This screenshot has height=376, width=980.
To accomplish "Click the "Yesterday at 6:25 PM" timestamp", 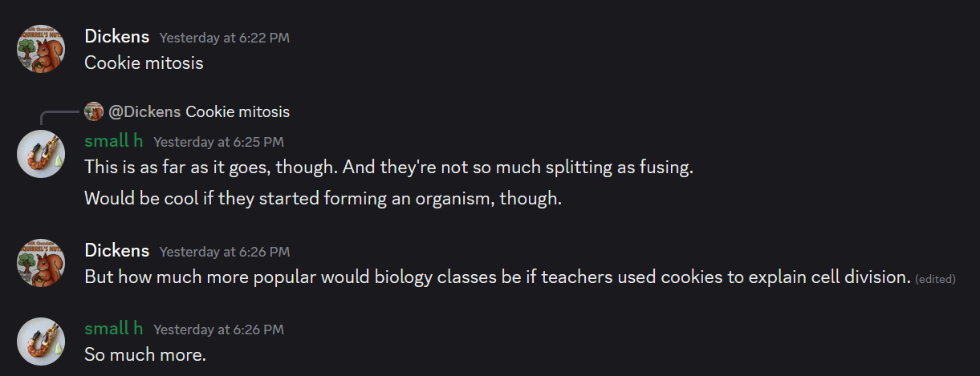I will [x=218, y=142].
